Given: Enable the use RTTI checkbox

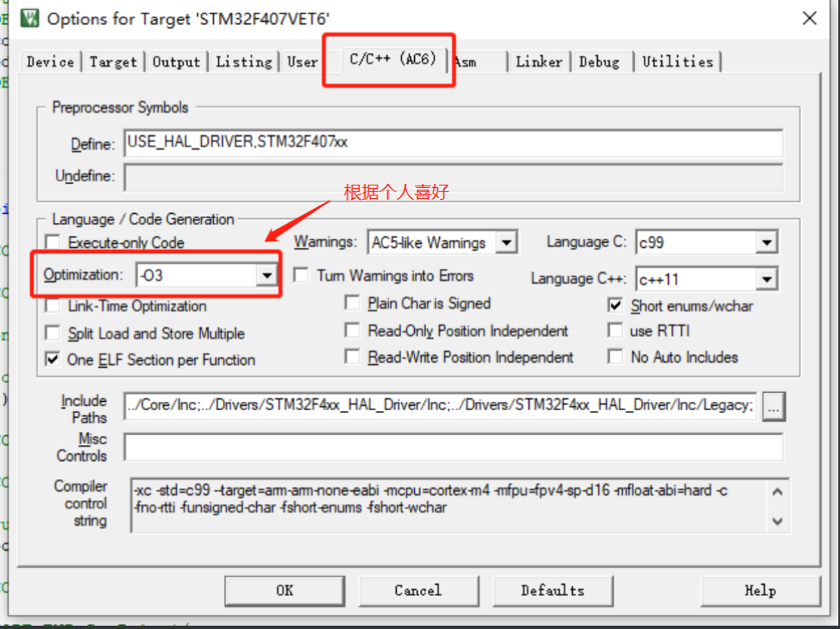Looking at the screenshot, I should point(615,330).
